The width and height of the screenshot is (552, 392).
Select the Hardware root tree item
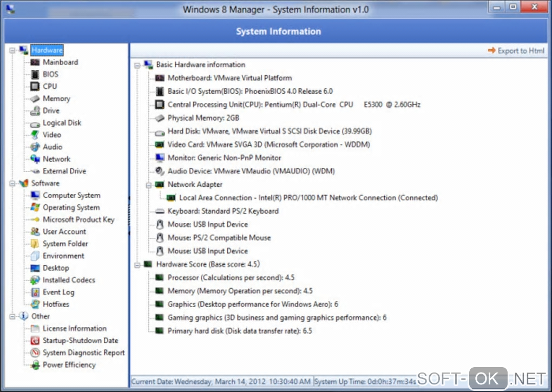[x=47, y=50]
